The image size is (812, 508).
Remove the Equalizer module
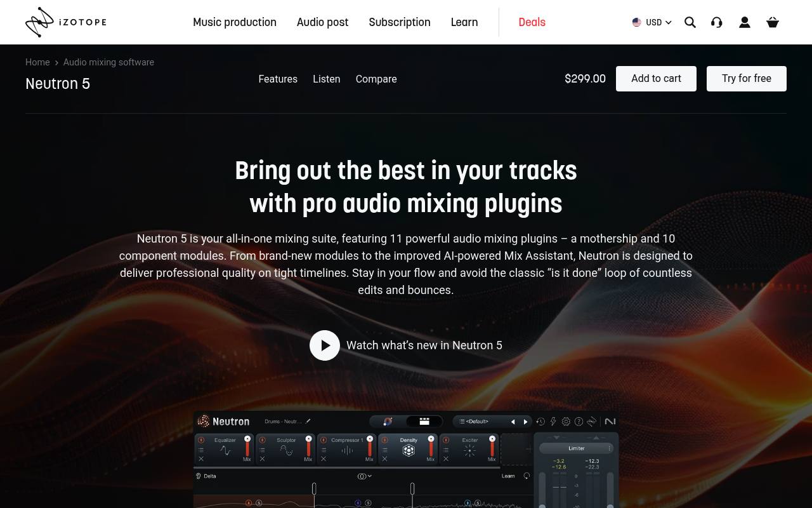[x=201, y=459]
